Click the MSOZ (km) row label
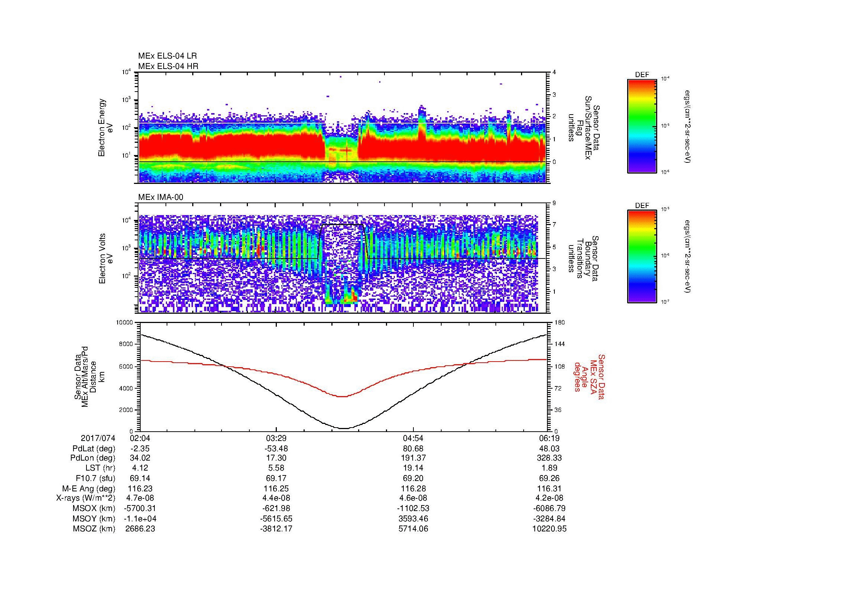 coord(94,529)
